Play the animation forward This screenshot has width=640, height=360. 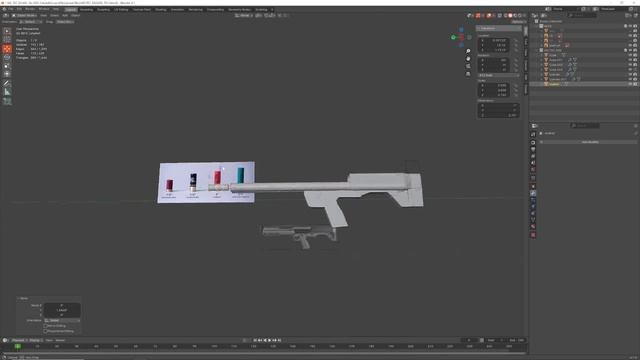pos(270,340)
